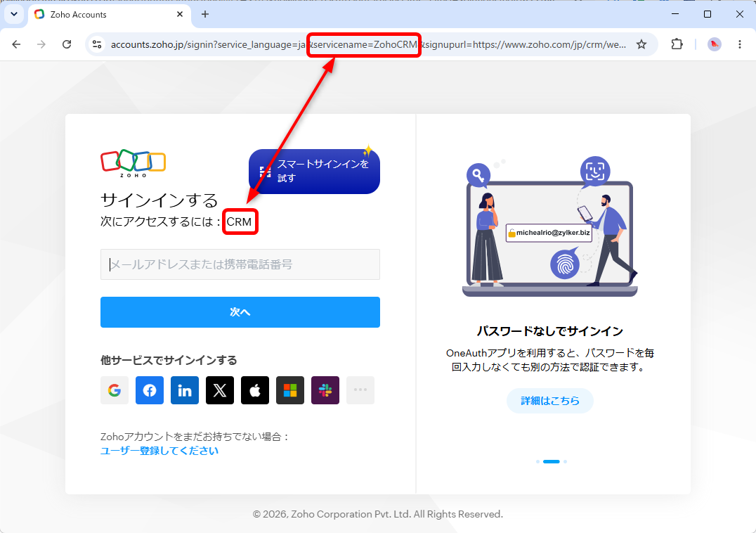Open the Extensions puzzle icon
756x533 pixels.
[x=677, y=44]
